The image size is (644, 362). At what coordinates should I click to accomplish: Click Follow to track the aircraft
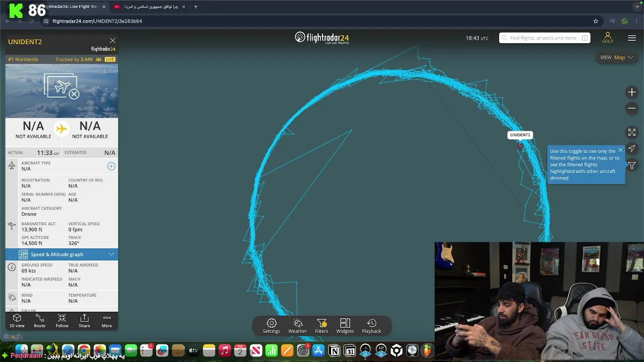[x=62, y=321]
